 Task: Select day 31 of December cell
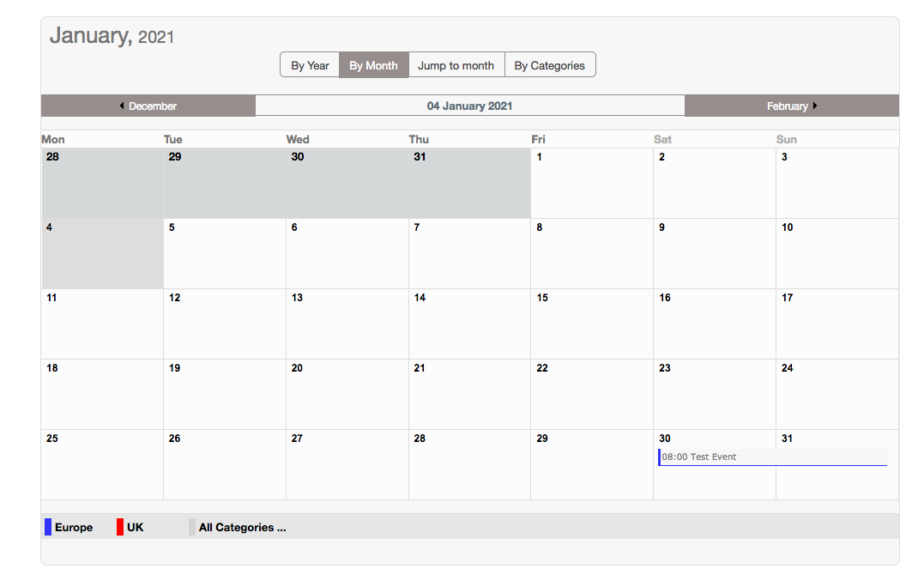click(x=420, y=157)
